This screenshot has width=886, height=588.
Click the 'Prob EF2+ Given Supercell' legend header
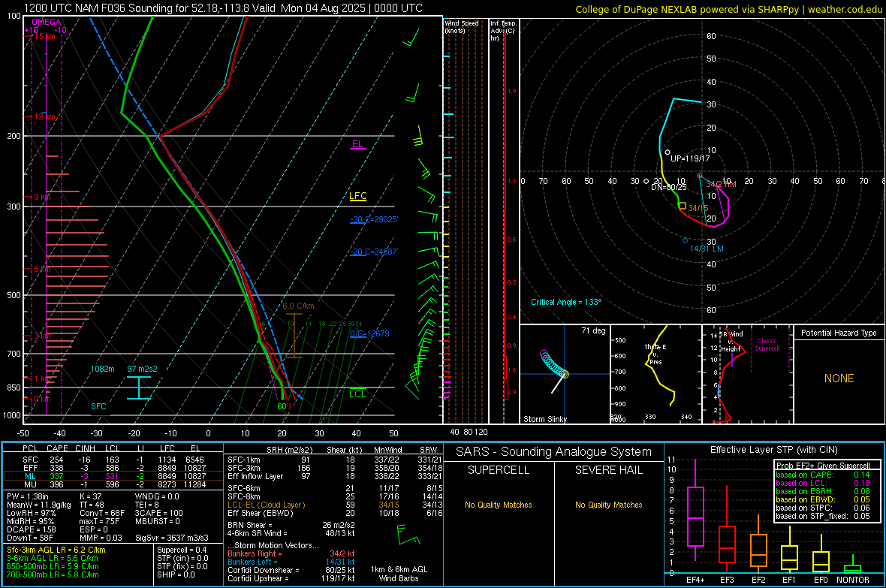coord(823,466)
